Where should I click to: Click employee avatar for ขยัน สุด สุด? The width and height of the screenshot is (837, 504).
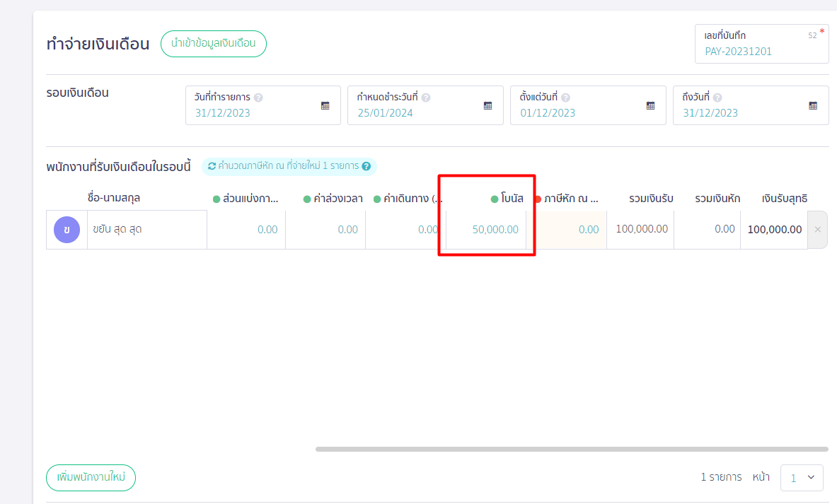coord(66,229)
